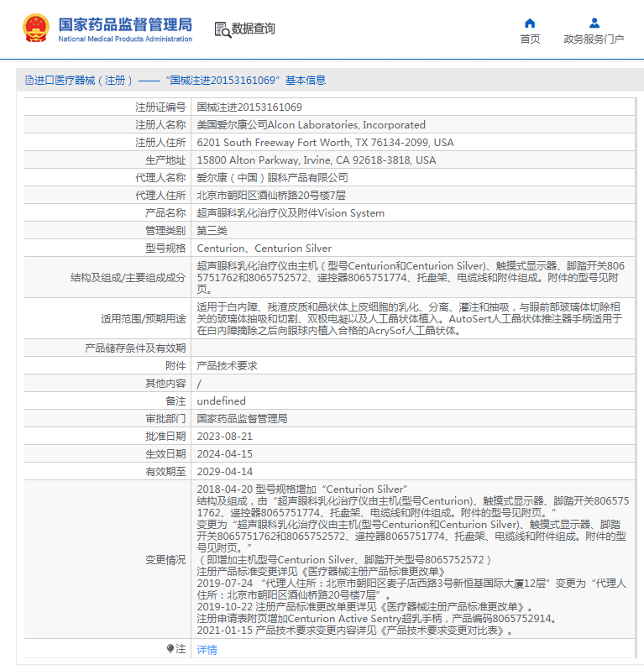The width and height of the screenshot is (644, 670).
Task: Click 注册人住所 row label
Action: tap(160, 142)
